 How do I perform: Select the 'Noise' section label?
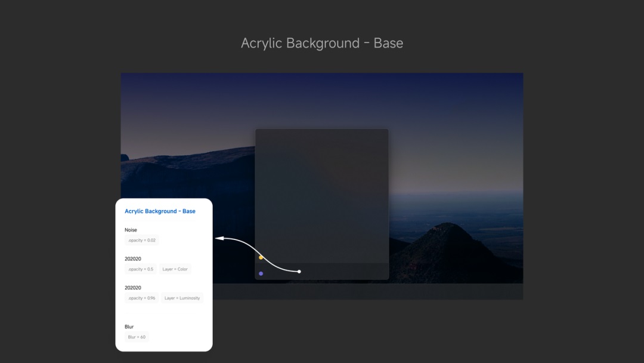pos(131,230)
